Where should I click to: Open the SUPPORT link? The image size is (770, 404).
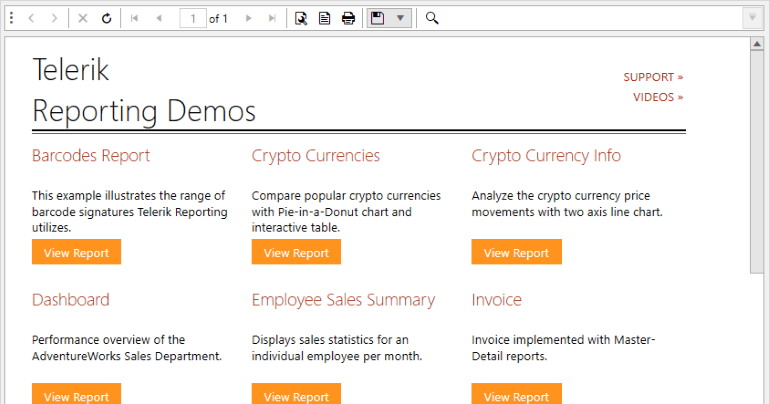[653, 77]
